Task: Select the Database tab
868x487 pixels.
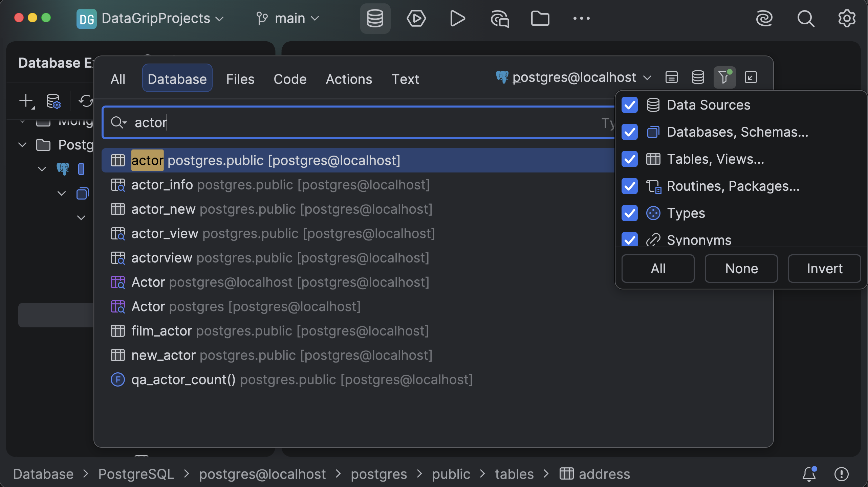Action: click(x=177, y=78)
